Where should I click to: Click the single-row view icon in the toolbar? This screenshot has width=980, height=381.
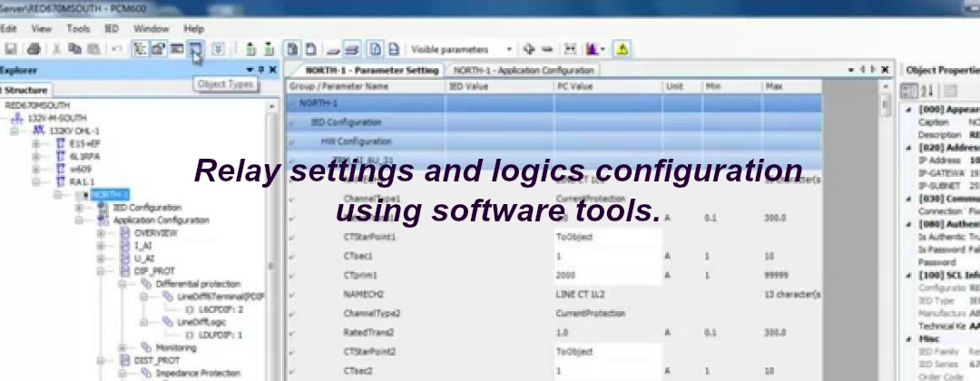[333, 49]
